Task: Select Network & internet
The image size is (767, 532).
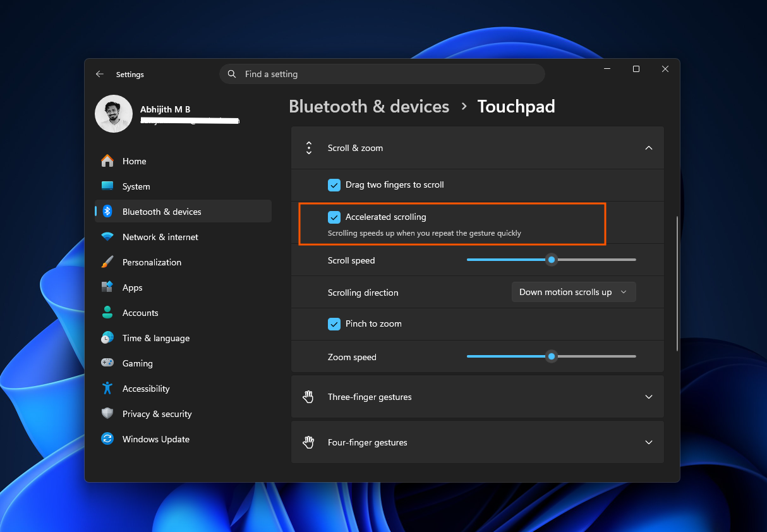Action: (183, 237)
